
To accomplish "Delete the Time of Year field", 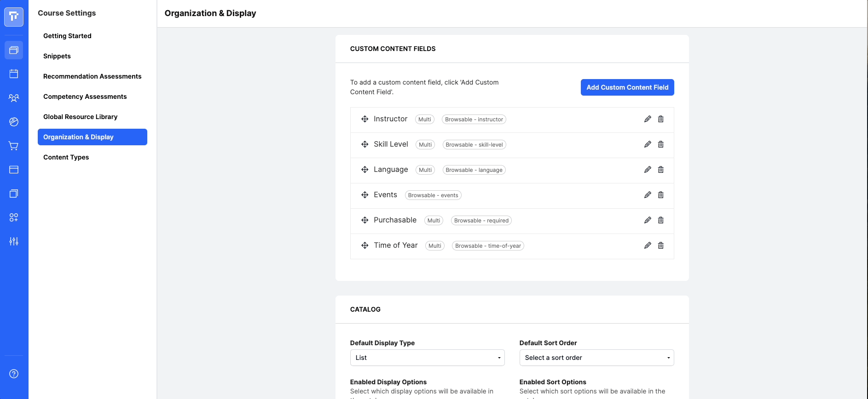I will pos(661,245).
